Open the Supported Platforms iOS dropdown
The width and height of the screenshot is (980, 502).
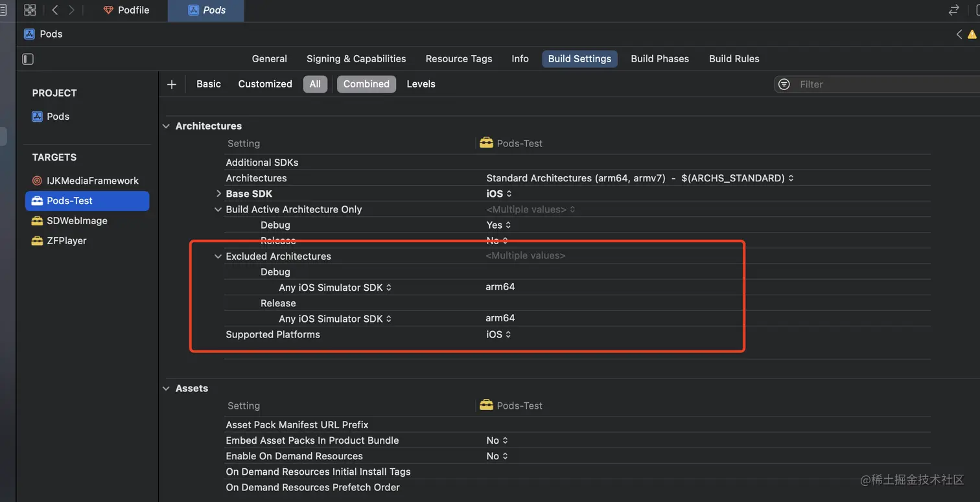pos(499,335)
